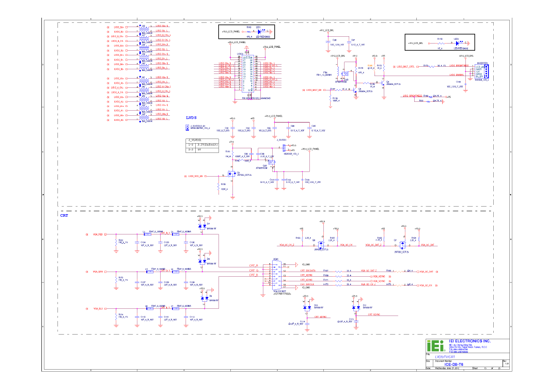Click the HEADER_1X3_2 part label
The height and width of the screenshot is (392, 555).
coord(291,154)
